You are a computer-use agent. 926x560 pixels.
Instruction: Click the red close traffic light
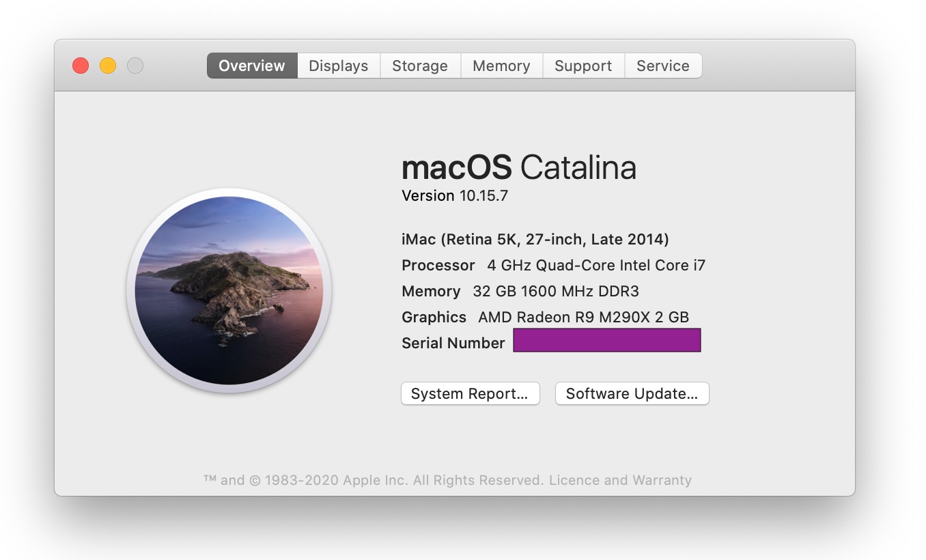(80, 66)
